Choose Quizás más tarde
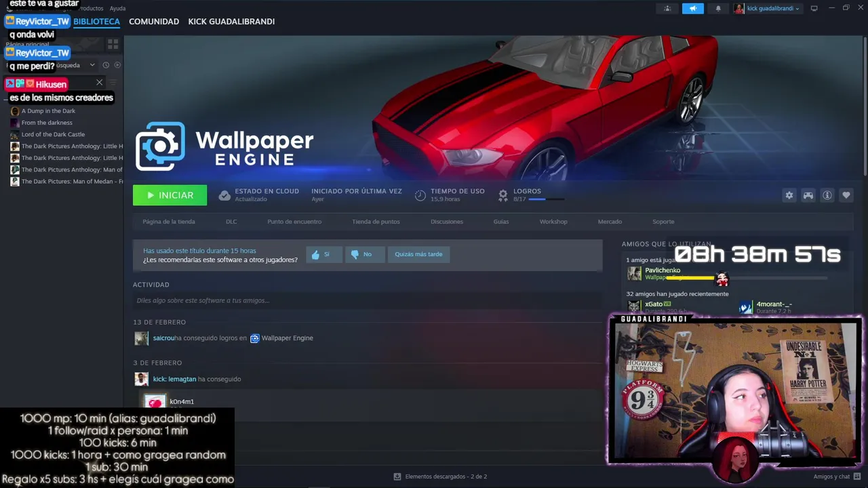The height and width of the screenshot is (488, 868). point(418,254)
